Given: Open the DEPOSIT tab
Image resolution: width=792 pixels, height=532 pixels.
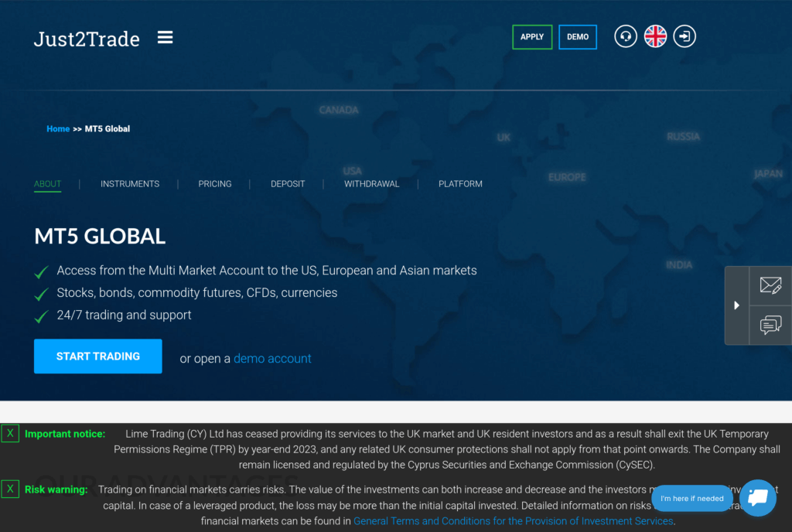Looking at the screenshot, I should (x=288, y=184).
